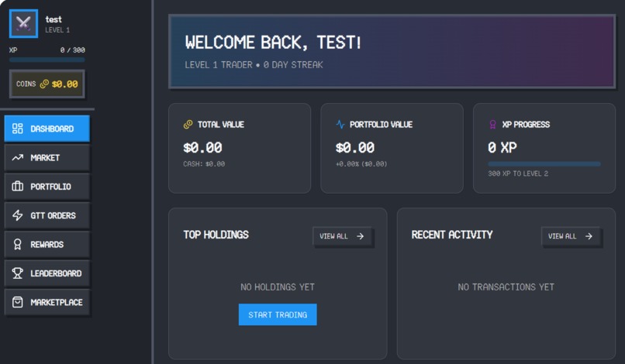Click the Dashboard grid icon
Image resolution: width=625 pixels, height=364 pixels.
click(x=18, y=129)
